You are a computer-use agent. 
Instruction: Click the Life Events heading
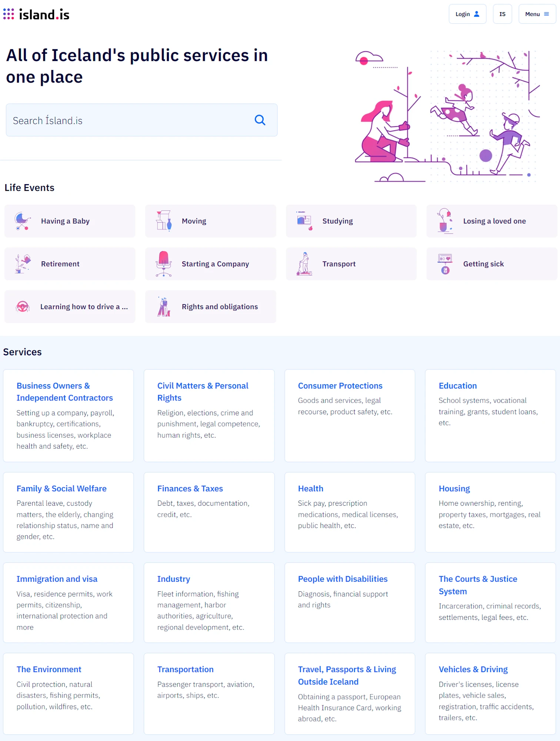point(30,188)
